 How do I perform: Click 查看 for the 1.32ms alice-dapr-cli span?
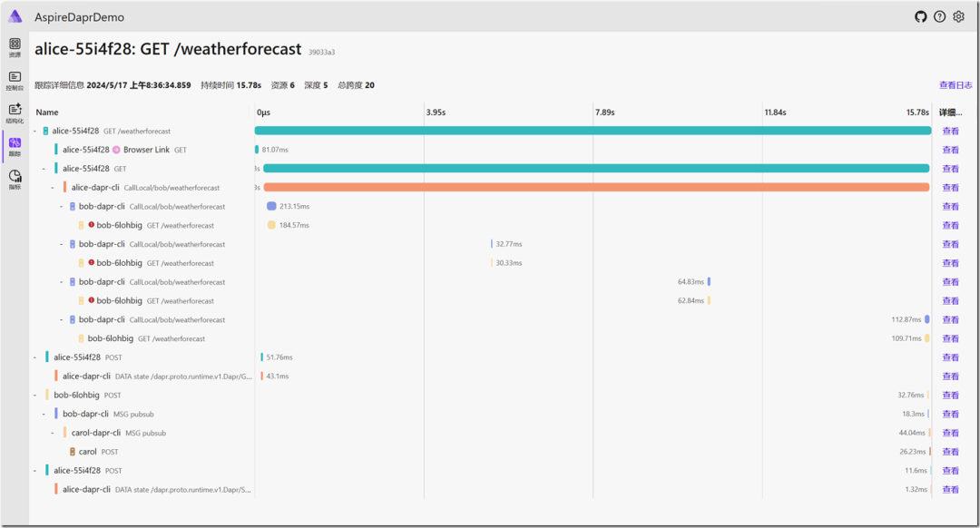tap(951, 489)
